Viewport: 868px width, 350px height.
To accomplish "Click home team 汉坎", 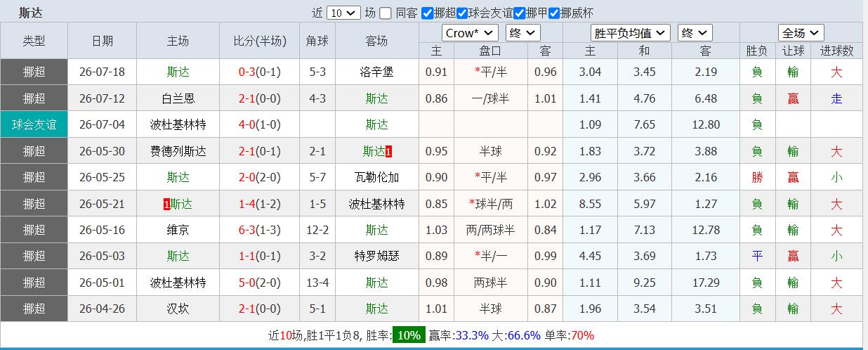I will (x=178, y=309).
